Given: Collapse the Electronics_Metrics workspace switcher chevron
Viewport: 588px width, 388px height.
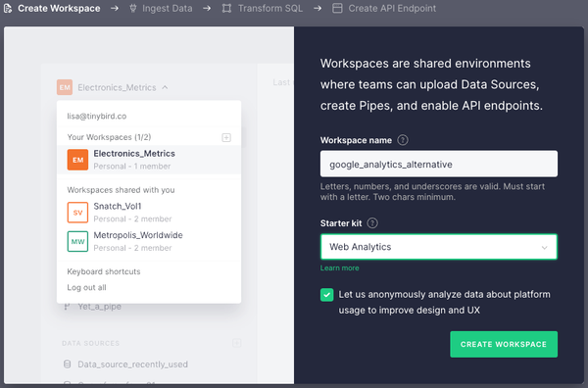Looking at the screenshot, I should tap(165, 87).
